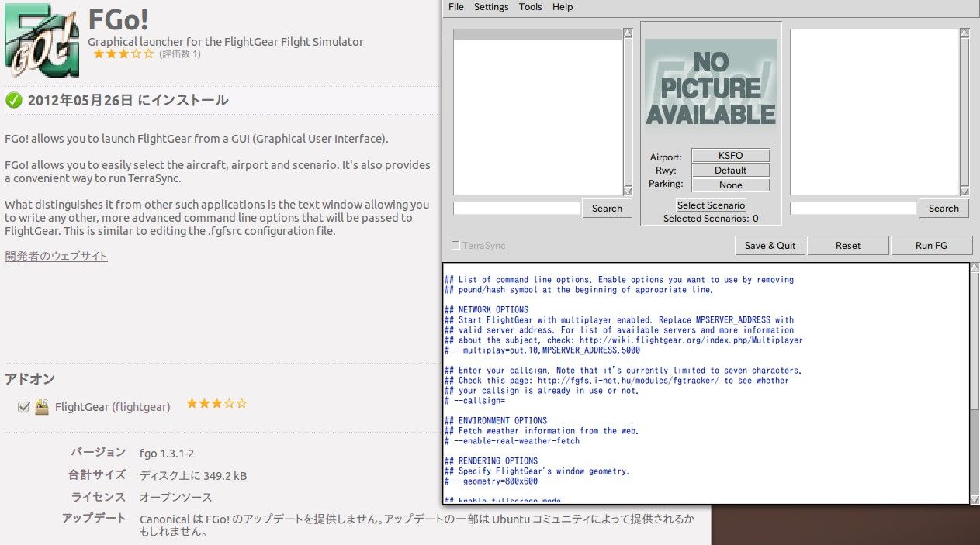Click the green installed checkmark icon

pyautogui.click(x=13, y=100)
